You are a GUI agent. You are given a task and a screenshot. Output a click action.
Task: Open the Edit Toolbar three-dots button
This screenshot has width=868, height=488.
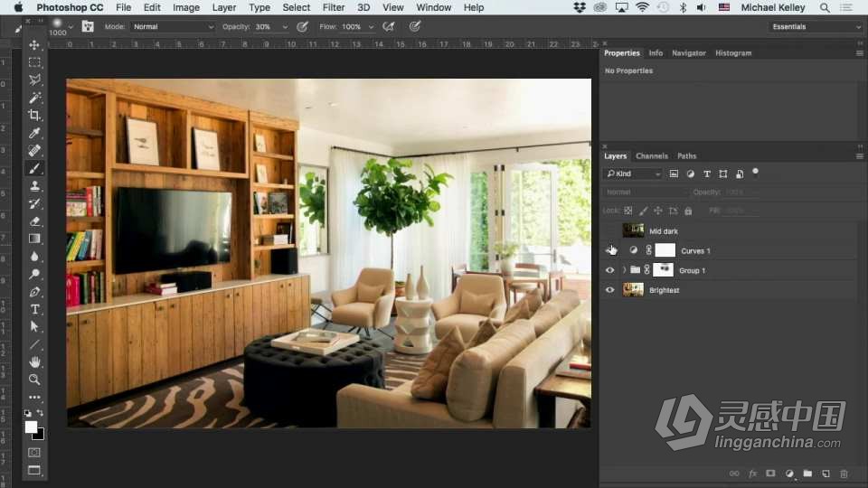coord(34,398)
